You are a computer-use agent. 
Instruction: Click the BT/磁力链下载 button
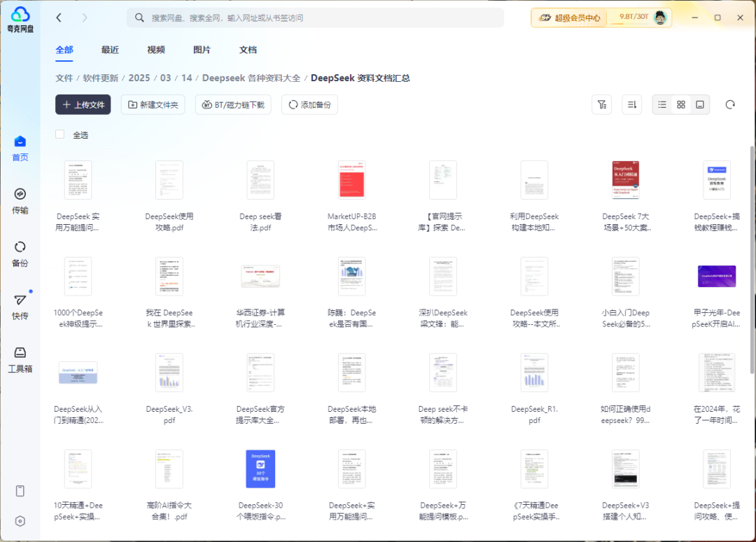coord(233,104)
